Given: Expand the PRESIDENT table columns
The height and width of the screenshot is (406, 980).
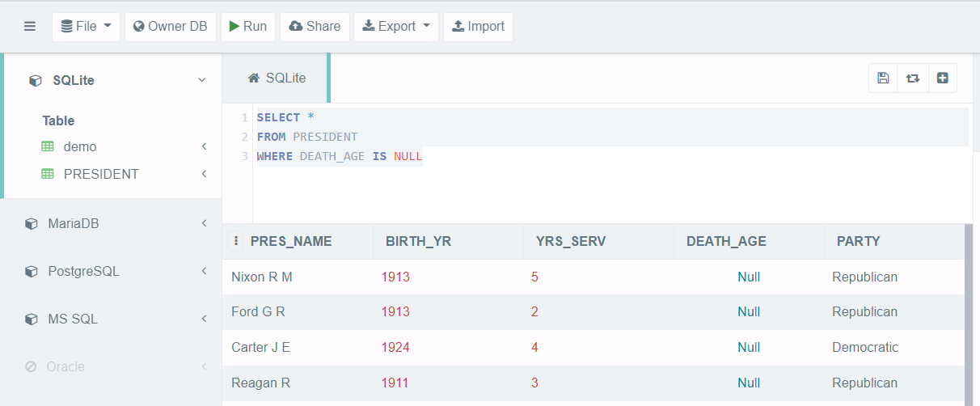Looking at the screenshot, I should click(205, 174).
